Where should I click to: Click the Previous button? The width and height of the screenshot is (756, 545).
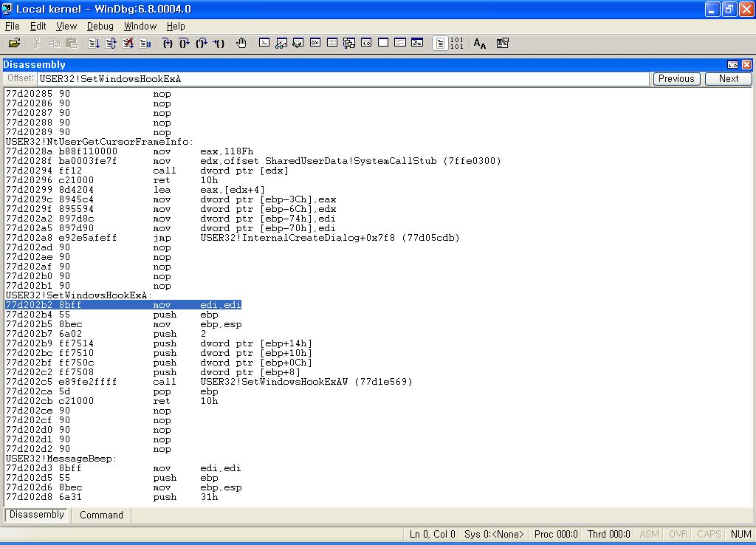point(676,78)
